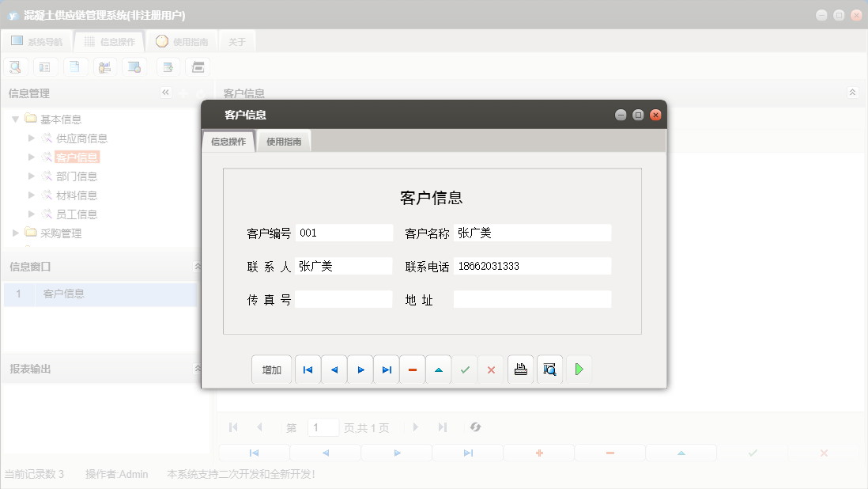Click the page number input field
Screen dimensions: 868x489
323,427
